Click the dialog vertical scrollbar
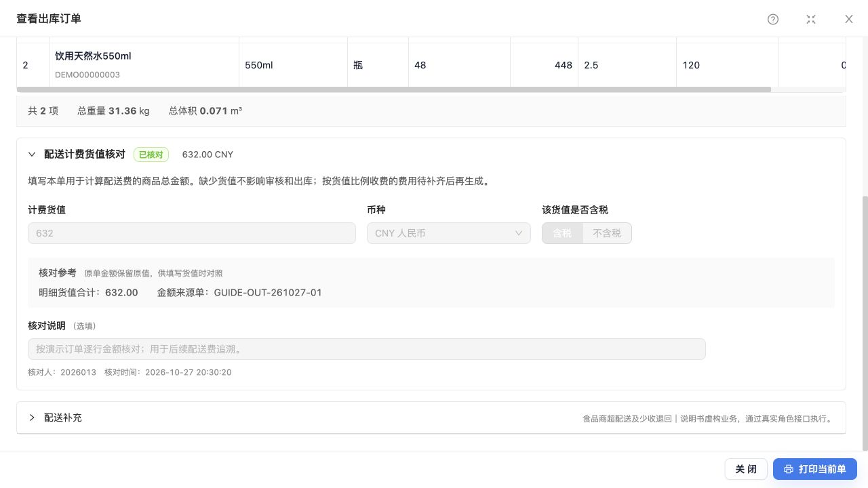 (865, 323)
